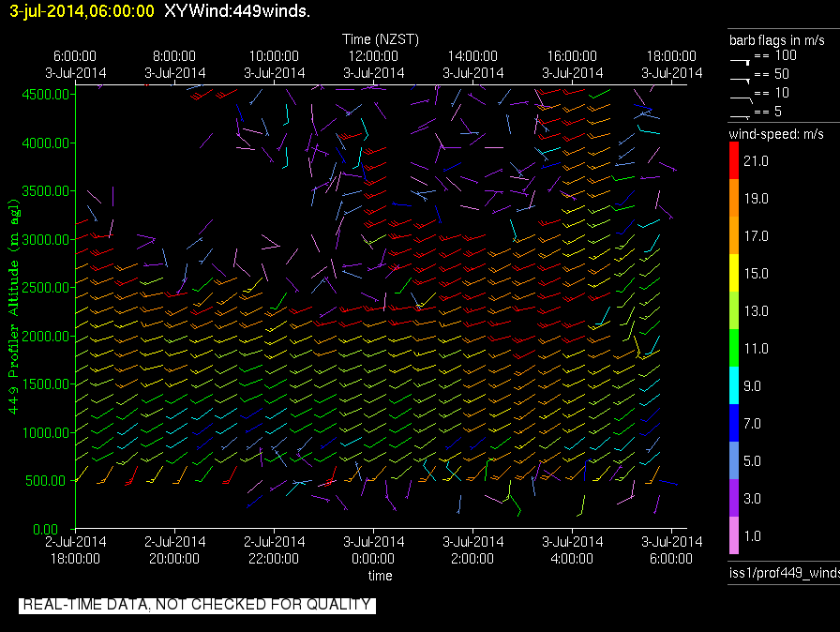Pick the green 11.0 wind-speed color segment
This screenshot has height=632, width=840.
click(734, 349)
